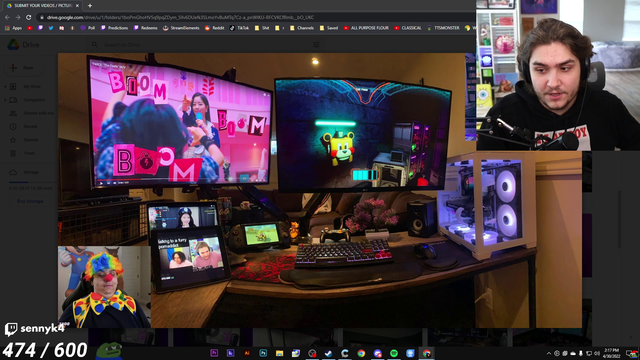Screen dimensions: 640x360
Task: Show hidden system tray icons
Action: coord(549,353)
